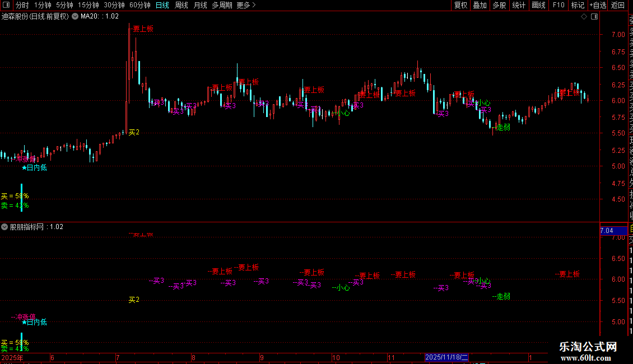633x364 pixels.
Task: Switch chart to 分时 intraday view
Action: [22, 5]
